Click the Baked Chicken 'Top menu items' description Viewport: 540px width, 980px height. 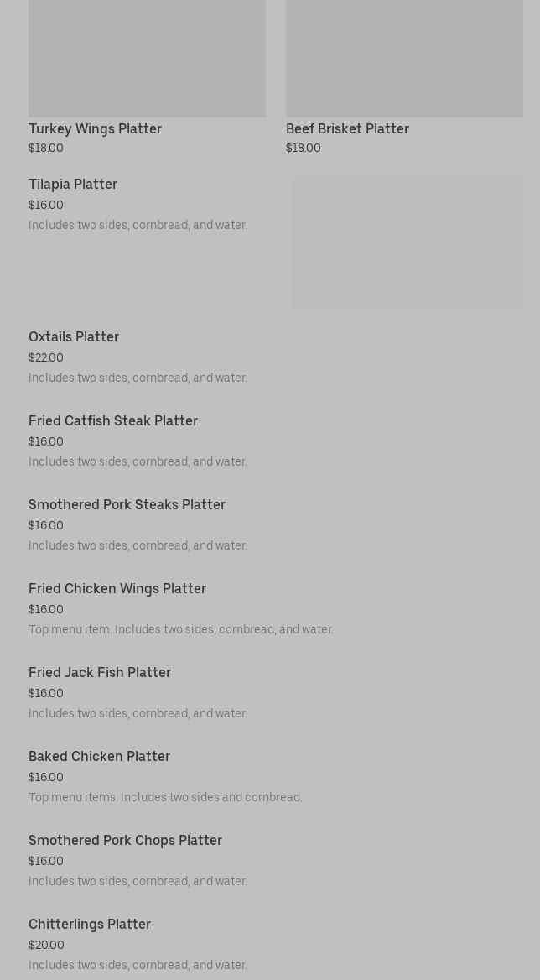[165, 797]
